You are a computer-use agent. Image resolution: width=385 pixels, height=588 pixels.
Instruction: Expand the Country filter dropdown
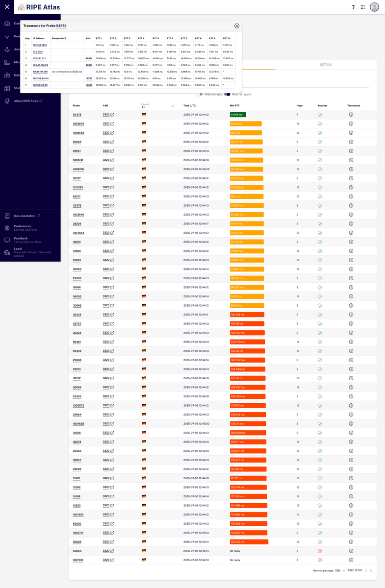(x=157, y=106)
